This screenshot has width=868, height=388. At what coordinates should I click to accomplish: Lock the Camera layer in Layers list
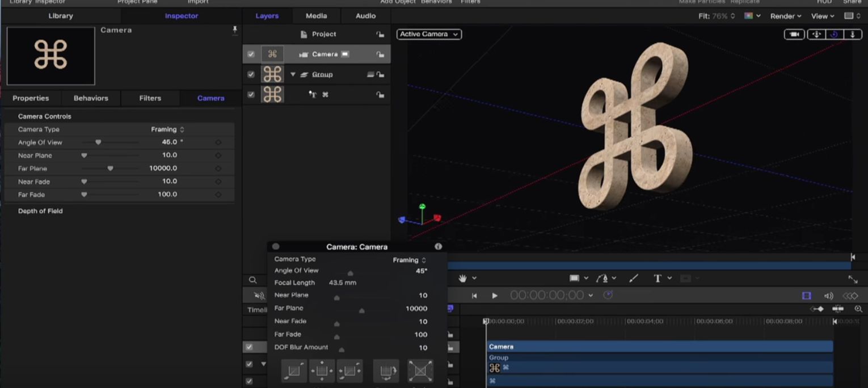380,54
